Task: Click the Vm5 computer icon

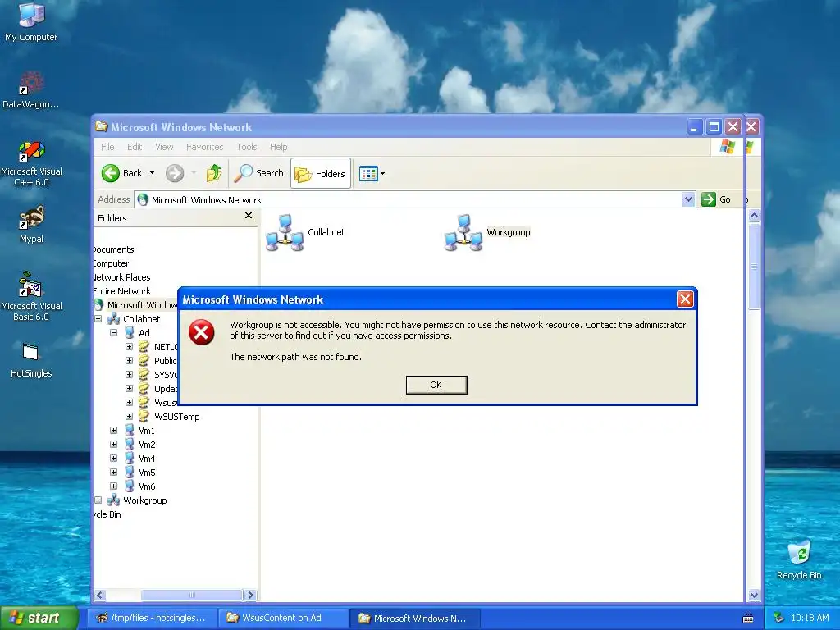Action: (129, 472)
